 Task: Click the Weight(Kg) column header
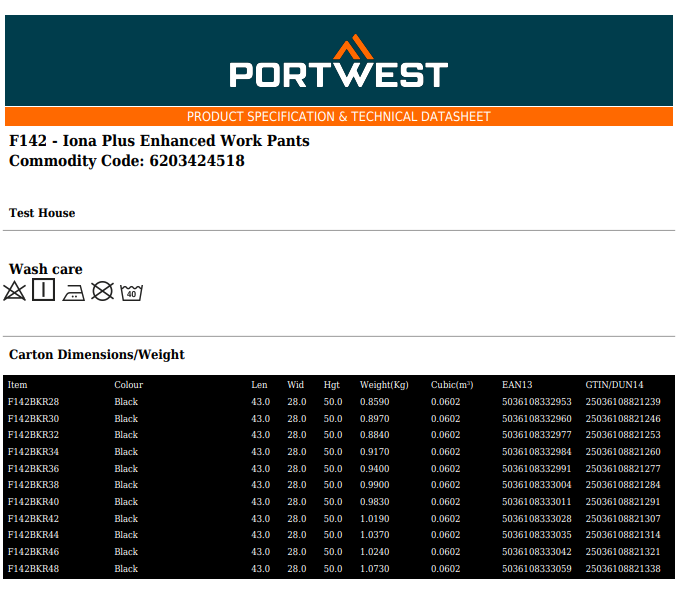coord(384,385)
